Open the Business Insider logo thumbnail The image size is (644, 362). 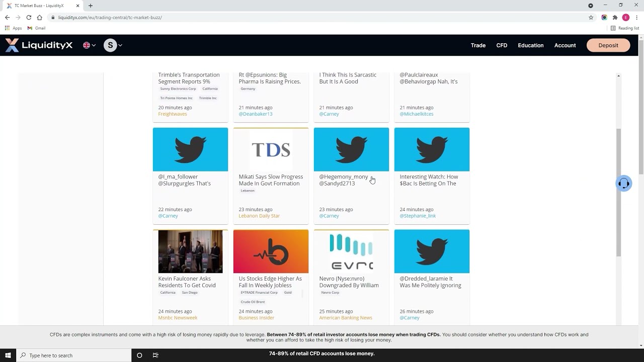(x=271, y=251)
